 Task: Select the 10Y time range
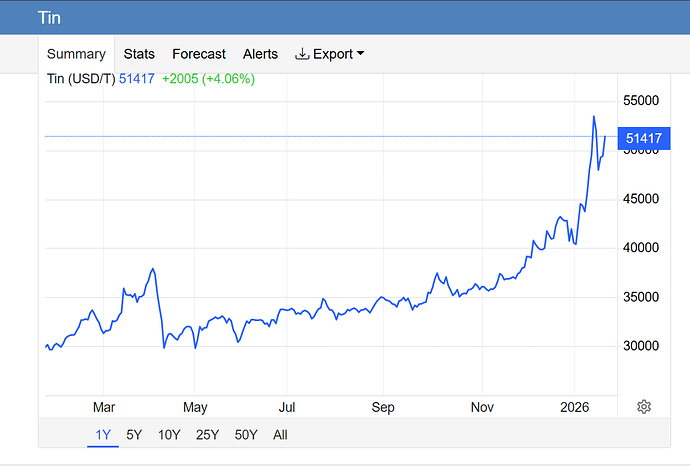(169, 435)
